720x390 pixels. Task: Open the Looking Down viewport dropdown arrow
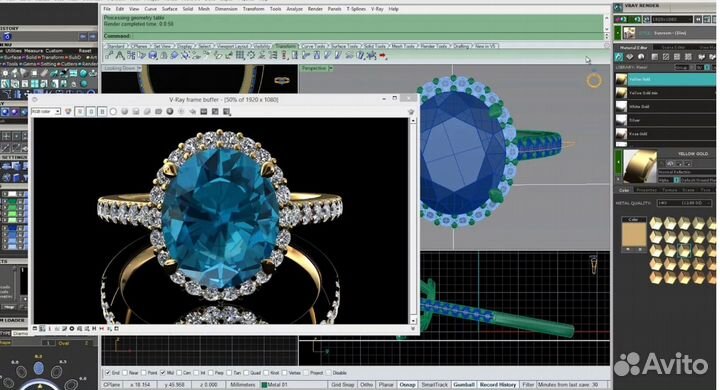coord(139,68)
